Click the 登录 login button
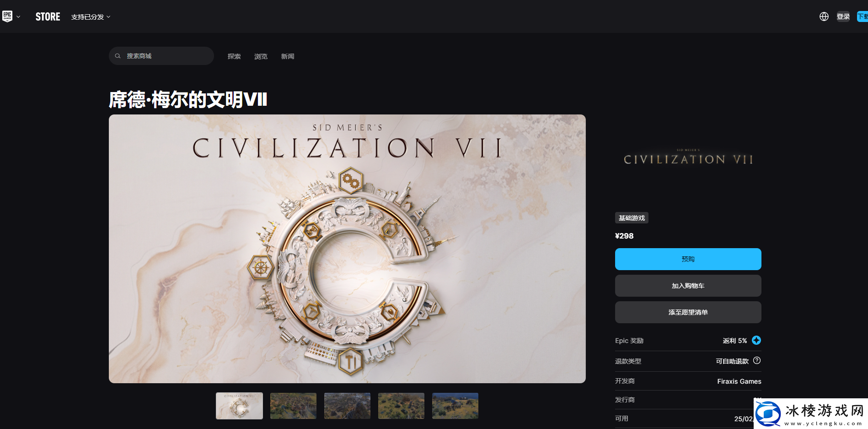Screen dimensions: 868x429 click(843, 16)
